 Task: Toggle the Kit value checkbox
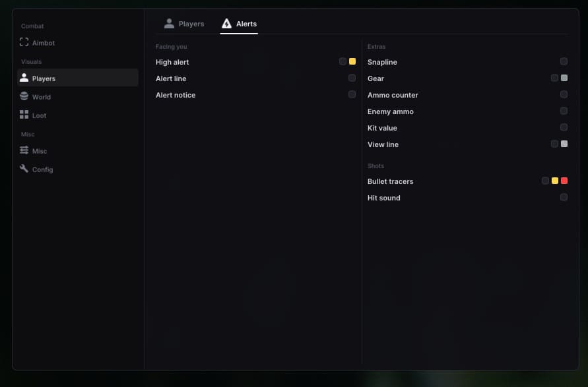pyautogui.click(x=564, y=127)
